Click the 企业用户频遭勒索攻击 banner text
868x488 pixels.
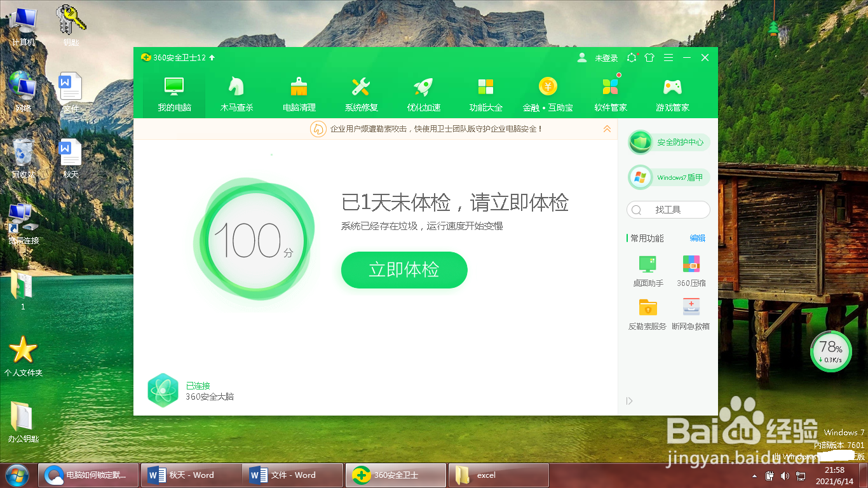pos(436,129)
